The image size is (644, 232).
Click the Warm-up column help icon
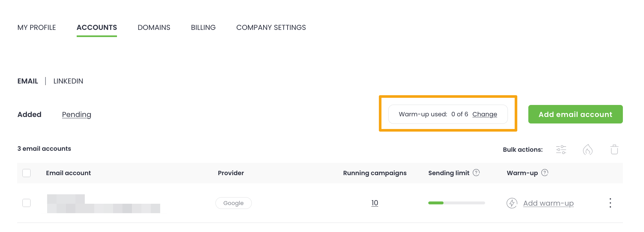click(545, 173)
